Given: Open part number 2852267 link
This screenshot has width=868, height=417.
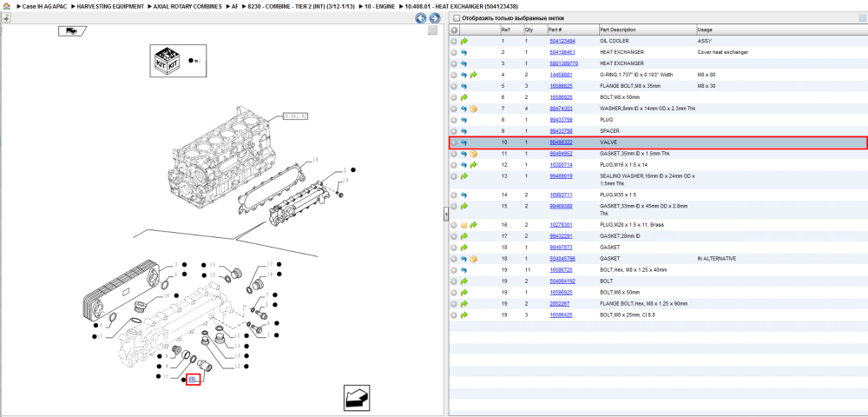Looking at the screenshot, I should [559, 303].
